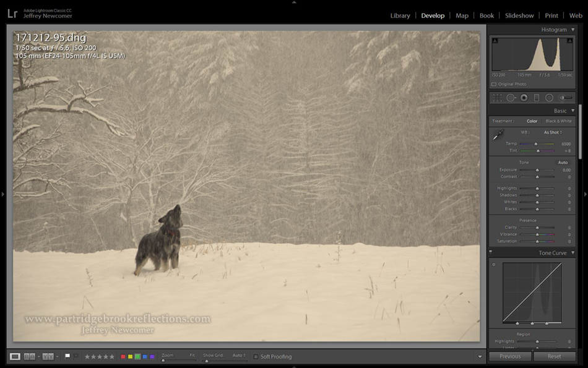Image resolution: width=588 pixels, height=368 pixels.
Task: Apply the purple color label
Action: (x=152, y=357)
